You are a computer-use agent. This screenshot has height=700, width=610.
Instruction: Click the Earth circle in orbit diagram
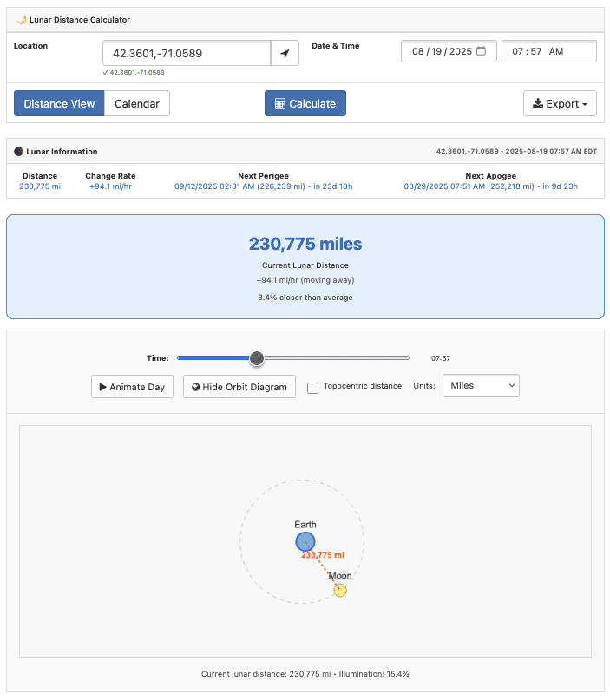pyautogui.click(x=305, y=542)
